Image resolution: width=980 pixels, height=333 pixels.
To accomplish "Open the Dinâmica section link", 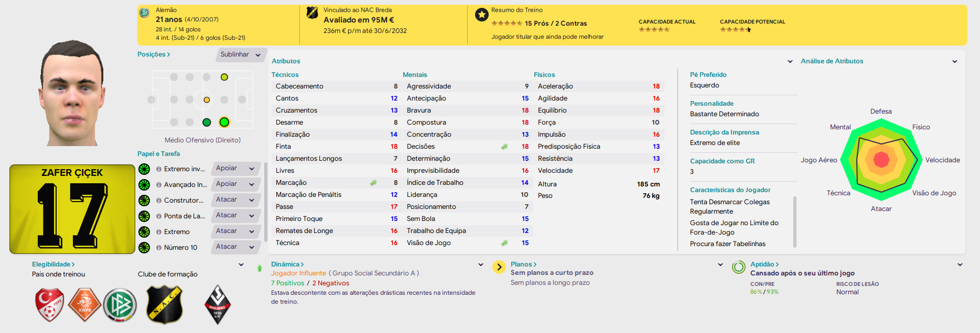I will (x=287, y=264).
